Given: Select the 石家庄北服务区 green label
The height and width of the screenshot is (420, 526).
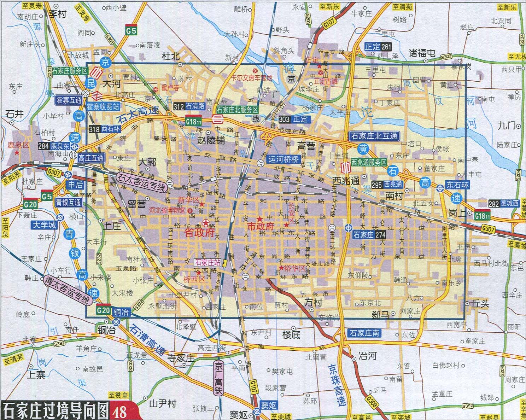Looking at the screenshot, I should click(x=237, y=110).
